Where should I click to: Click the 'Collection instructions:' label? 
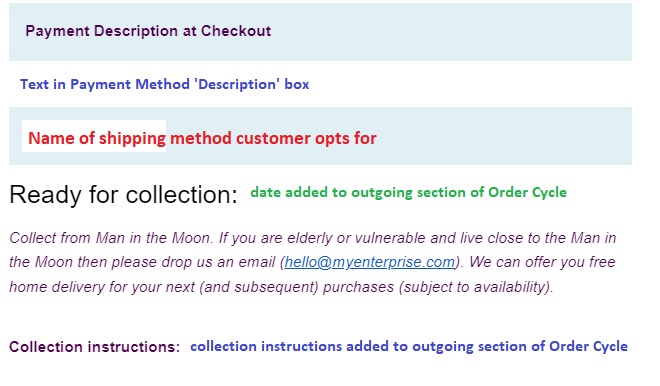95,347
